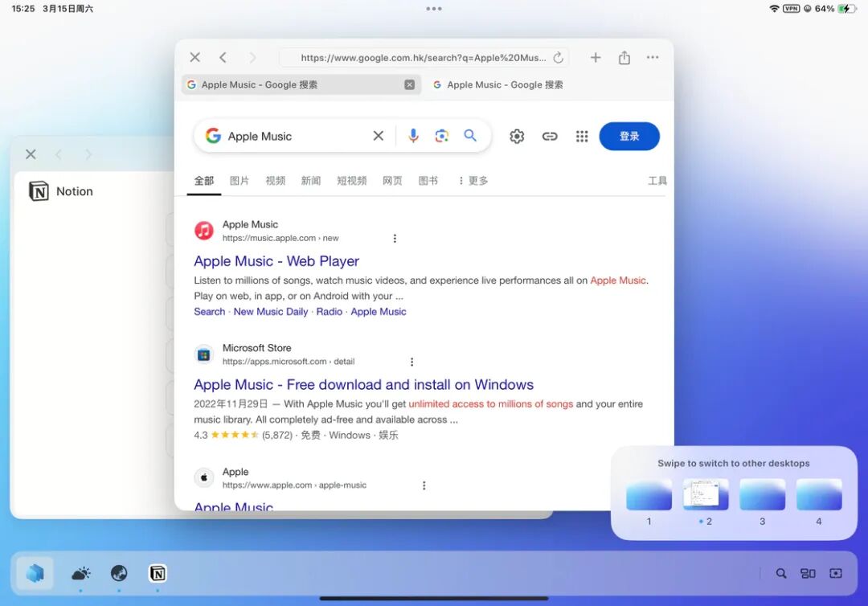
Task: Follow the New Music Daily sitelink
Action: (271, 312)
